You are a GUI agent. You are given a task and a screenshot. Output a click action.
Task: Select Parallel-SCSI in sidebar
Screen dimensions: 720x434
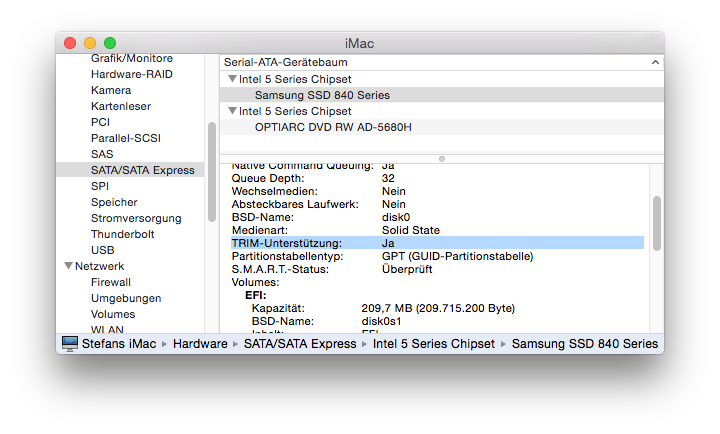click(126, 138)
